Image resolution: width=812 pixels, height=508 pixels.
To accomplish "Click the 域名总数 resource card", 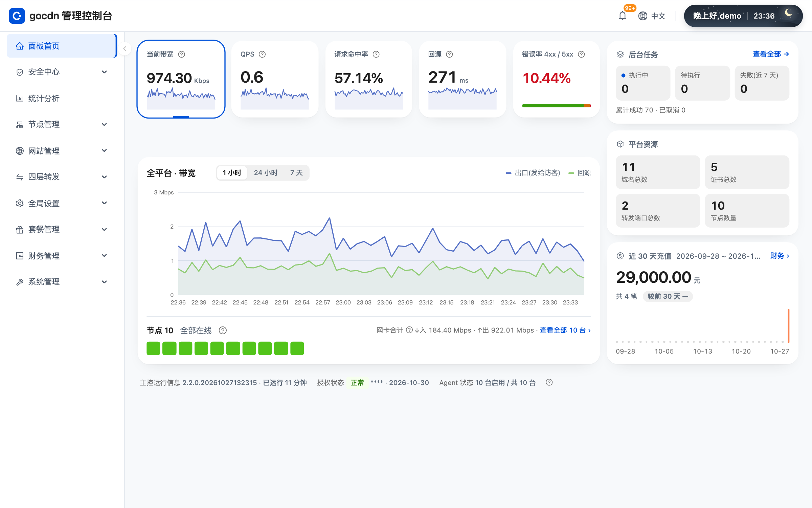I will (x=658, y=172).
